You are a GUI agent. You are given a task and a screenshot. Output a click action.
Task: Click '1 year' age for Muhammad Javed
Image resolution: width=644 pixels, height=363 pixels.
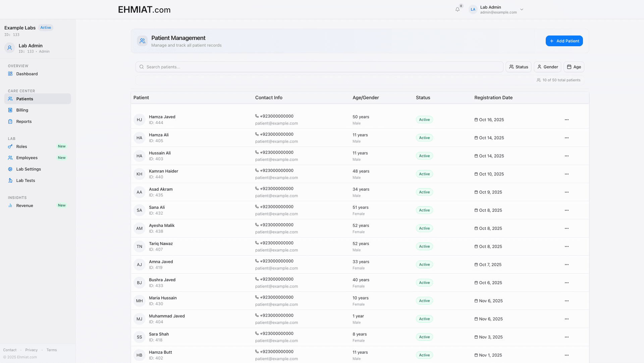pyautogui.click(x=358, y=316)
